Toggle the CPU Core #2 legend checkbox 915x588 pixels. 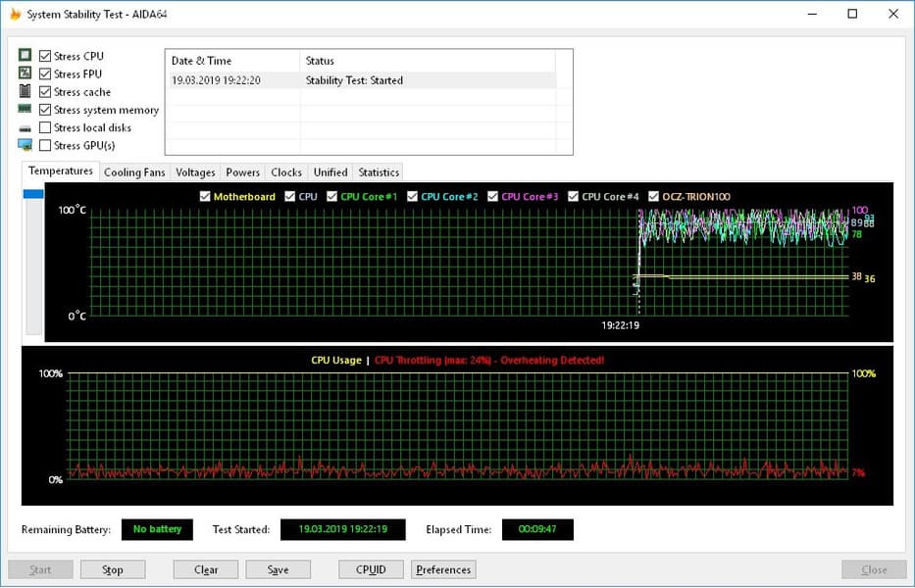pyautogui.click(x=412, y=197)
